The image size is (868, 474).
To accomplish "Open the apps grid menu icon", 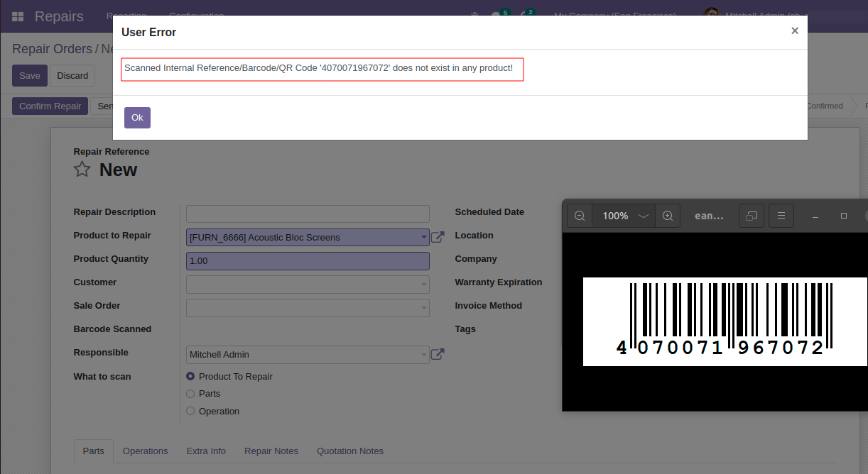I will (18, 16).
